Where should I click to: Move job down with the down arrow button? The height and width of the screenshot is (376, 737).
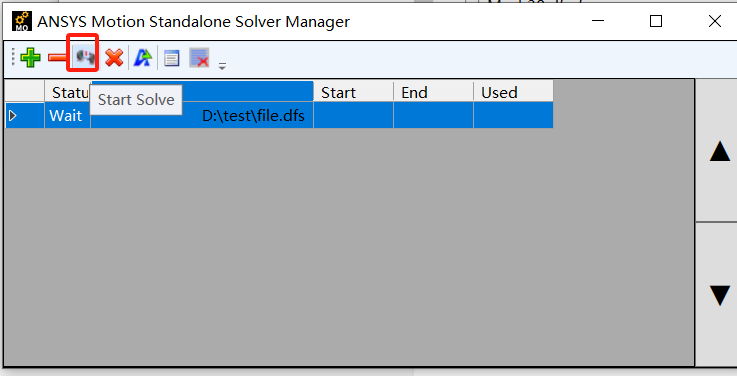pyautogui.click(x=719, y=295)
